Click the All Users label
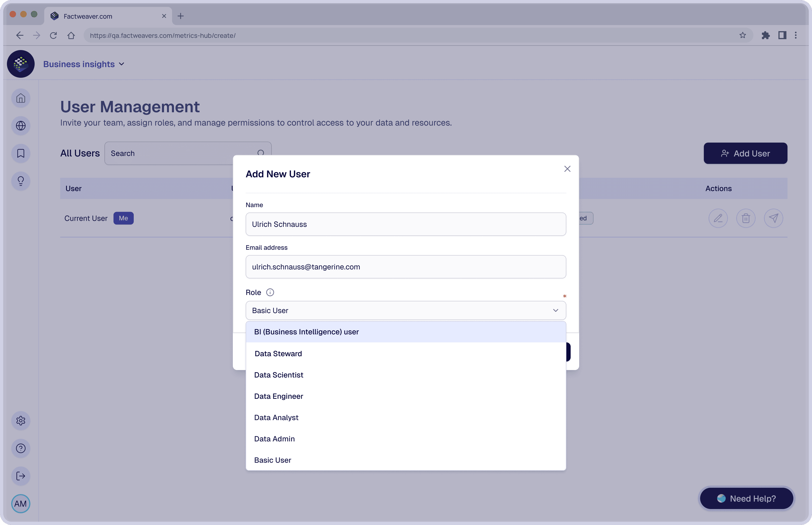 pyautogui.click(x=80, y=153)
